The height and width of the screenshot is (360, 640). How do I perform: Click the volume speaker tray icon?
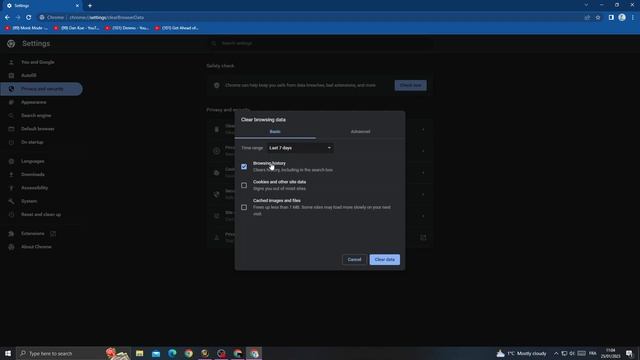(572, 353)
